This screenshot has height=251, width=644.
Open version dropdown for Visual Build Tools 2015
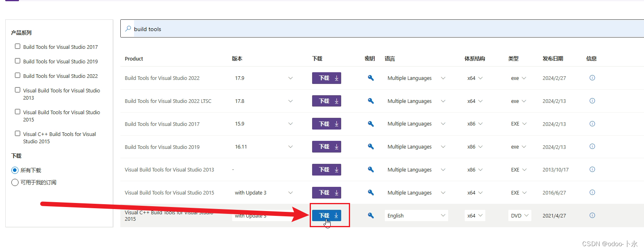(264, 192)
